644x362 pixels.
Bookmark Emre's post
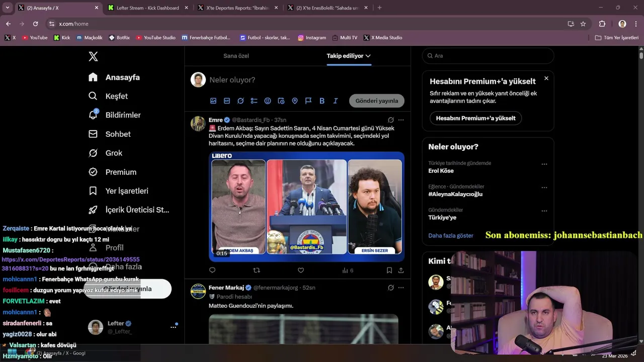pyautogui.click(x=389, y=270)
